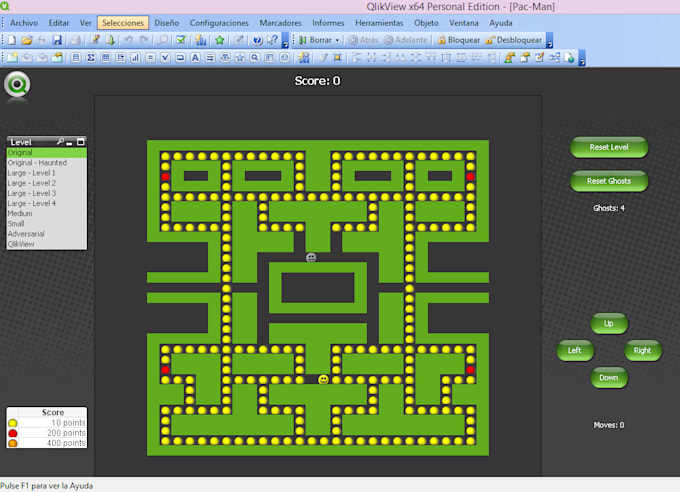Viewport: 680px width, 492px height.
Task: Click the yellow dot in Score legend
Action: click(x=13, y=423)
